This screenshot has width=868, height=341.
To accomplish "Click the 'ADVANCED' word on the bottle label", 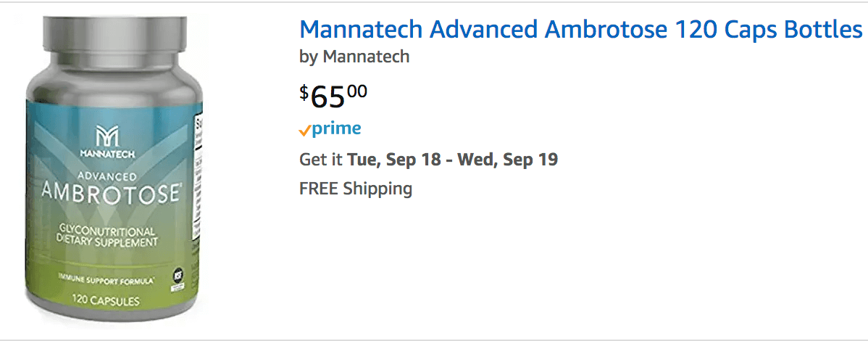I will pos(107,176).
